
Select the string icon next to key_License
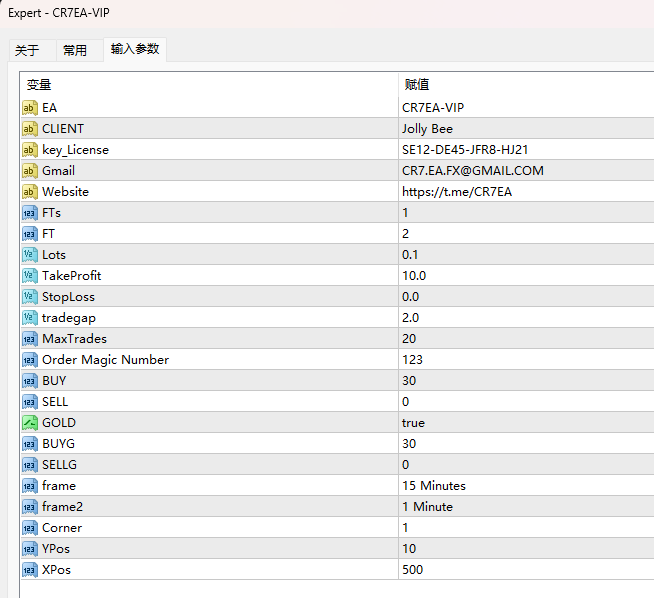click(30, 150)
